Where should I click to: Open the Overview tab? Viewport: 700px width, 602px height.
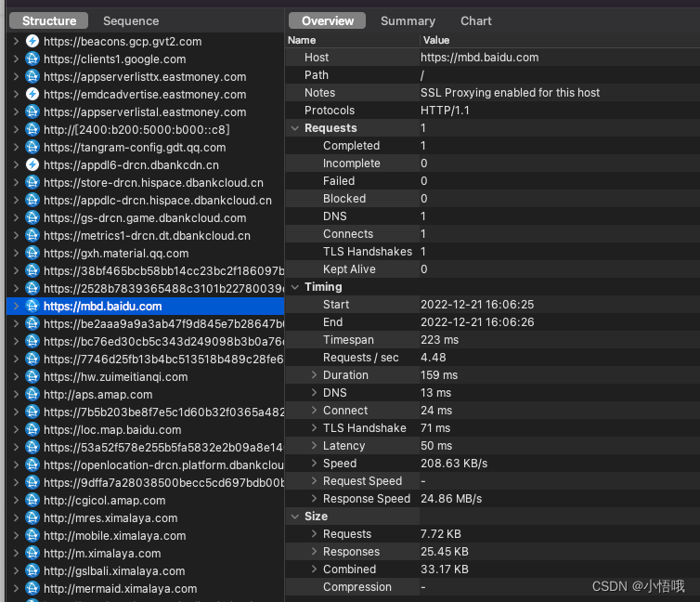(327, 21)
